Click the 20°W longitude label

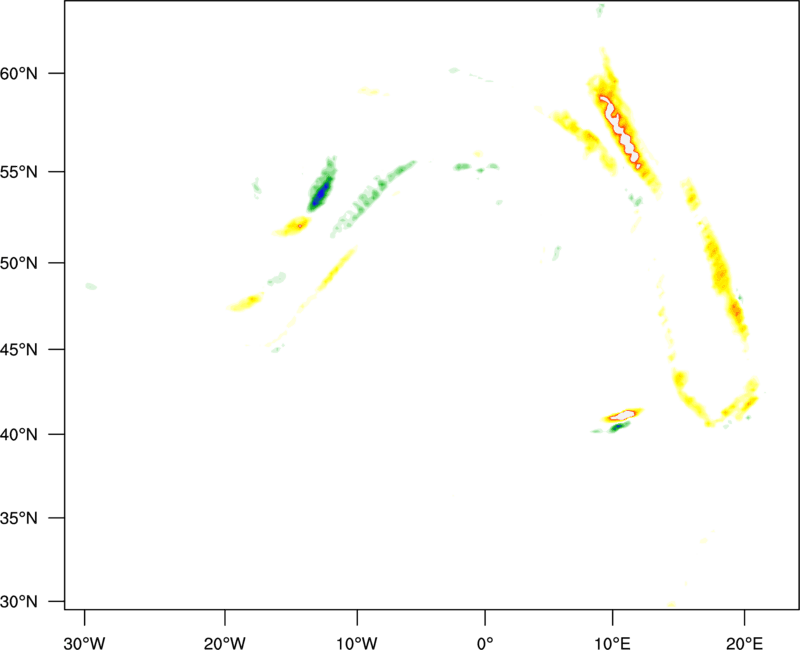coord(224,643)
